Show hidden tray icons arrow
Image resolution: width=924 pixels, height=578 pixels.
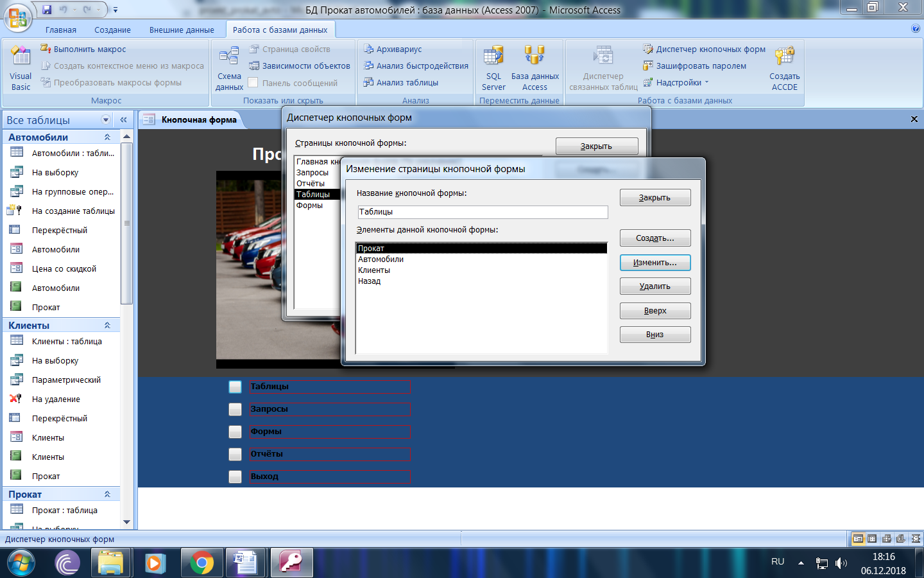pos(801,563)
